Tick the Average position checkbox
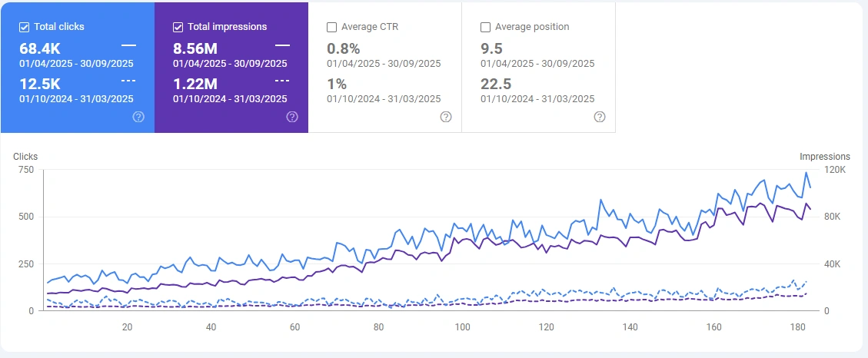This screenshot has height=358, width=868. point(486,27)
